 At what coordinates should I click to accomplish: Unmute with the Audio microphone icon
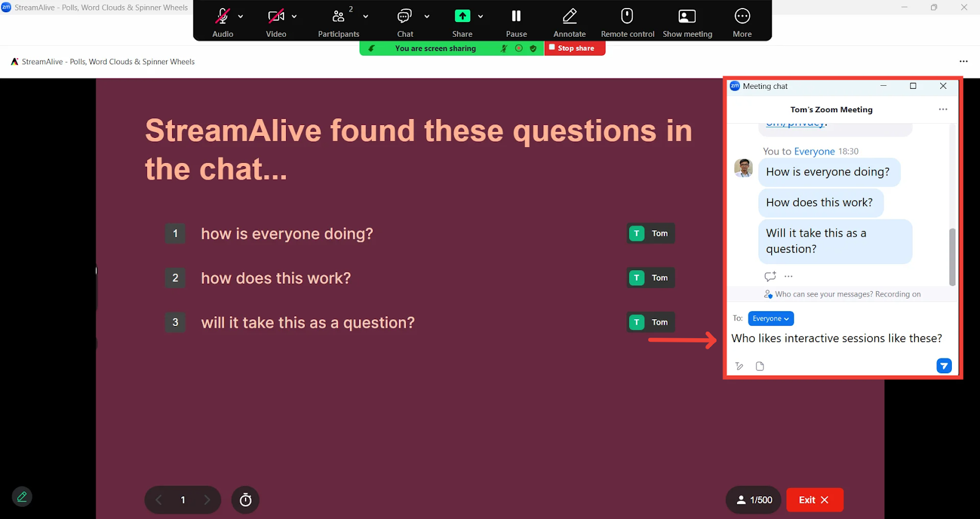(222, 17)
